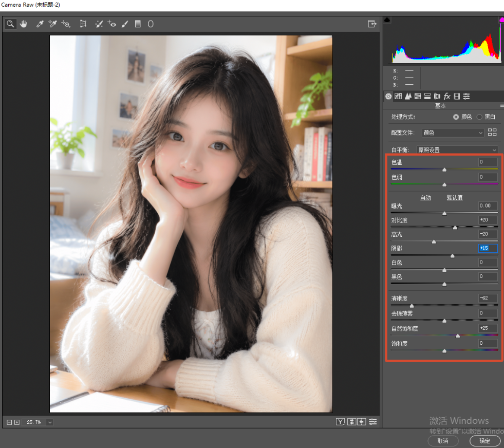The image size is (504, 448).
Task: Select the Spot Removal tool
Action: 99,24
